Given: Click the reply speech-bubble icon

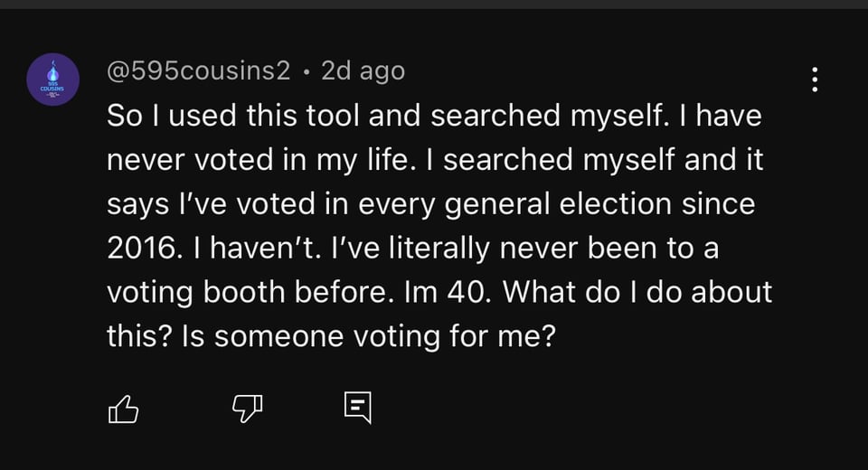Looking at the screenshot, I should click(x=358, y=409).
